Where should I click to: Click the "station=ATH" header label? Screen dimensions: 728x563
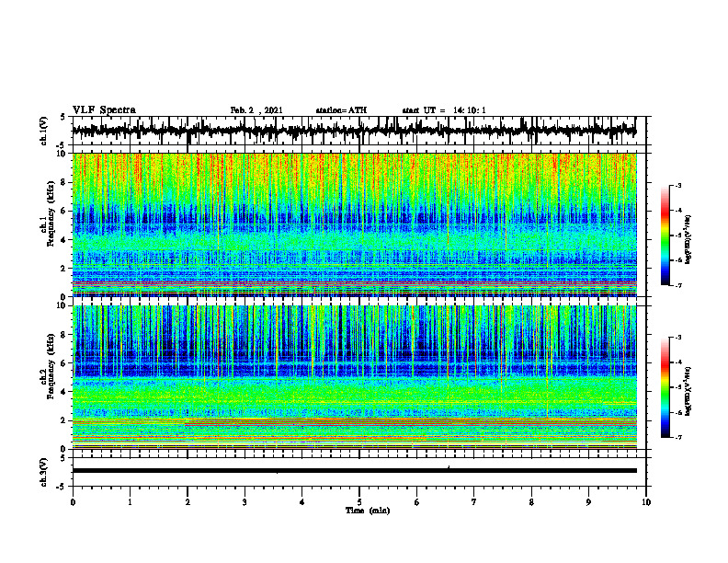click(x=341, y=110)
